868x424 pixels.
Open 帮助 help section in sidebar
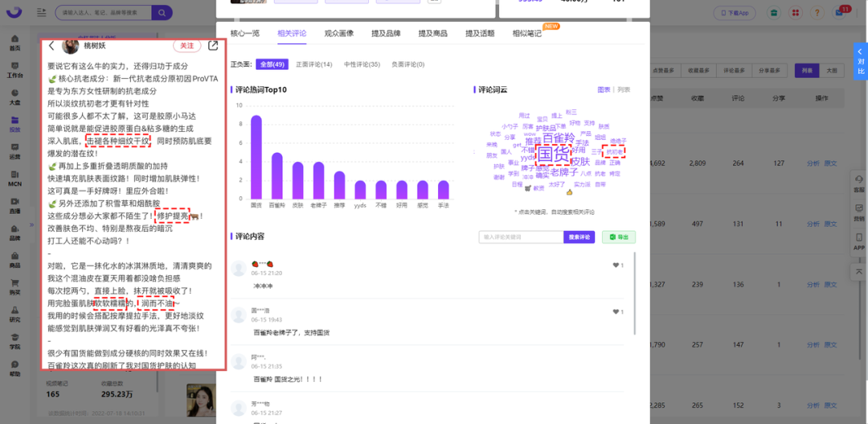point(15,368)
